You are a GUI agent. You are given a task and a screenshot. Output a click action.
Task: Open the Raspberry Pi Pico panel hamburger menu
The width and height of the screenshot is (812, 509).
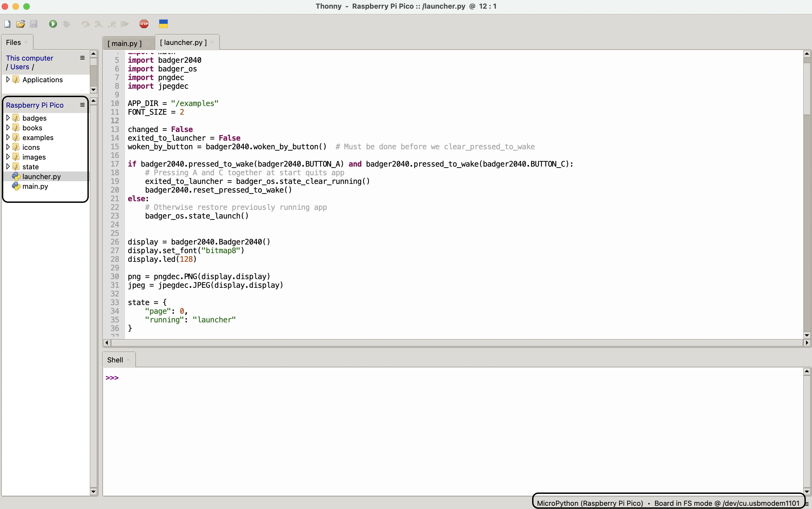(82, 105)
